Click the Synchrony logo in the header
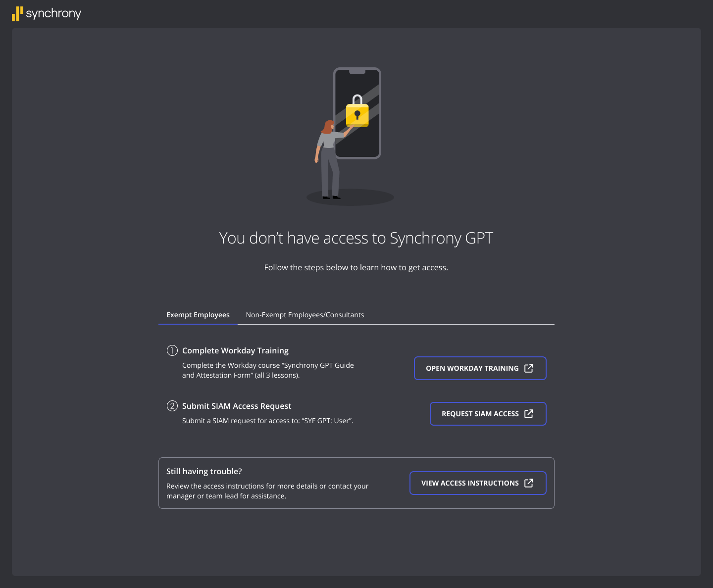 pos(47,13)
